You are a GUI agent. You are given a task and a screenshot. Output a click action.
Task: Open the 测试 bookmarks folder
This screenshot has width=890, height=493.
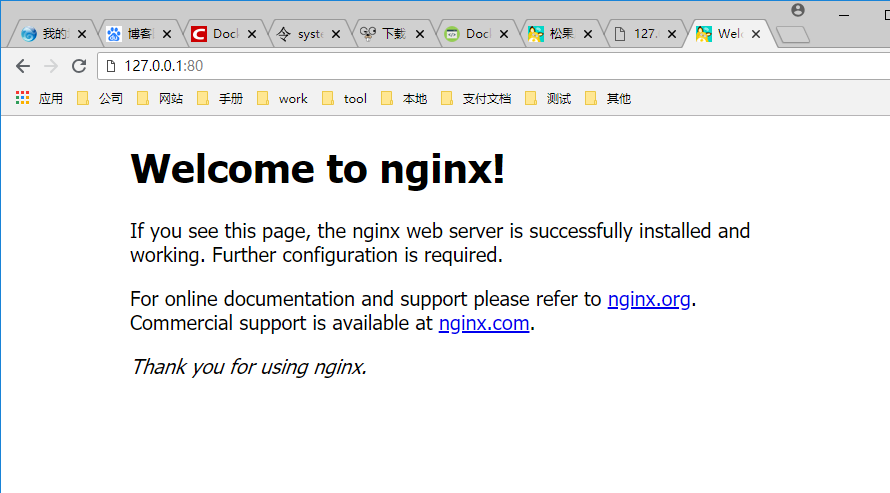[548, 99]
